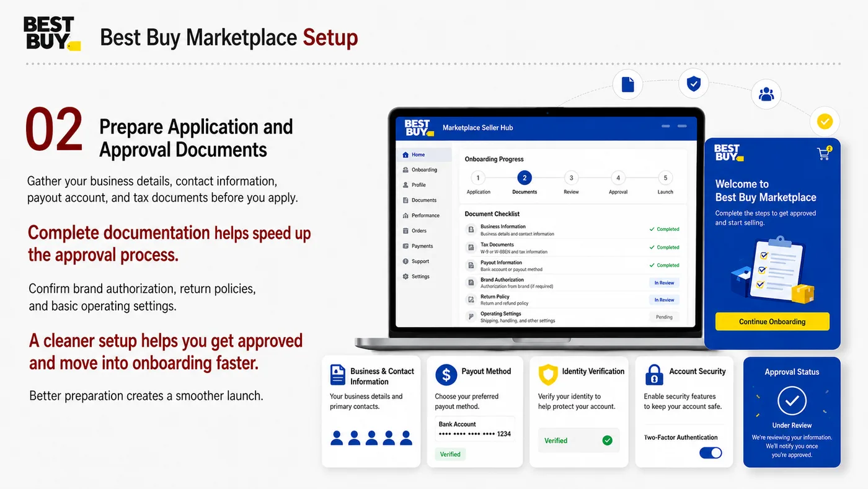
Task: Click the clipboard checklist illustration
Action: tap(772, 270)
